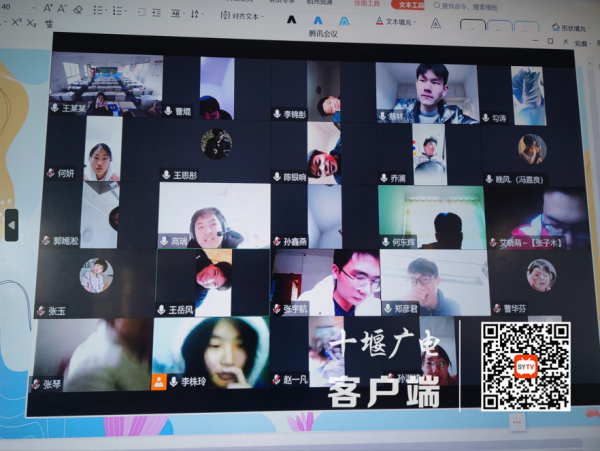600x451 pixels.
Task: Click the decrease indent icon
Action: pos(142,12)
